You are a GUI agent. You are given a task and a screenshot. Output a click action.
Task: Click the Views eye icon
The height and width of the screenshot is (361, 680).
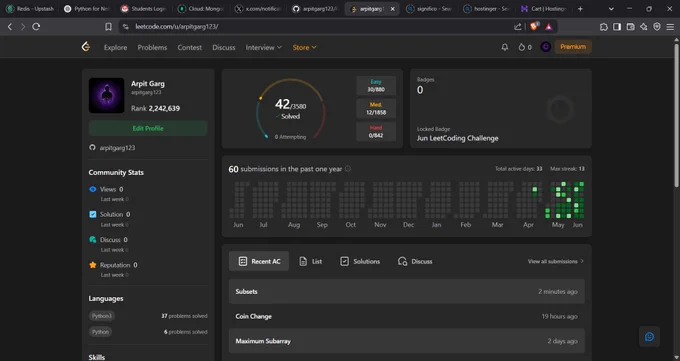click(x=92, y=189)
